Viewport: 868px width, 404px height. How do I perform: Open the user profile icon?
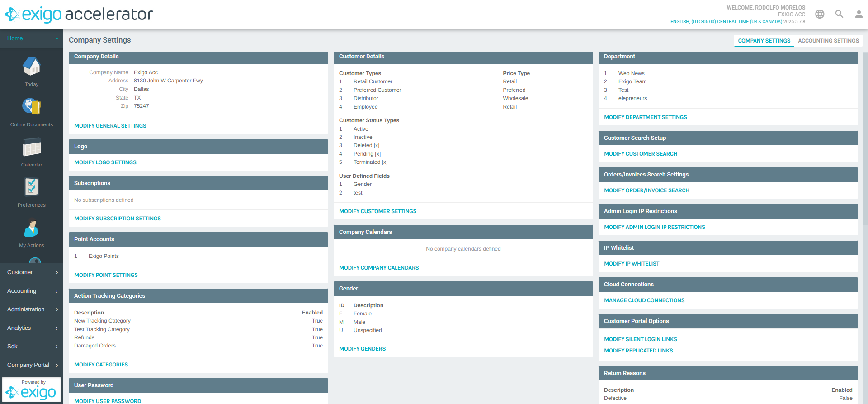(x=859, y=14)
